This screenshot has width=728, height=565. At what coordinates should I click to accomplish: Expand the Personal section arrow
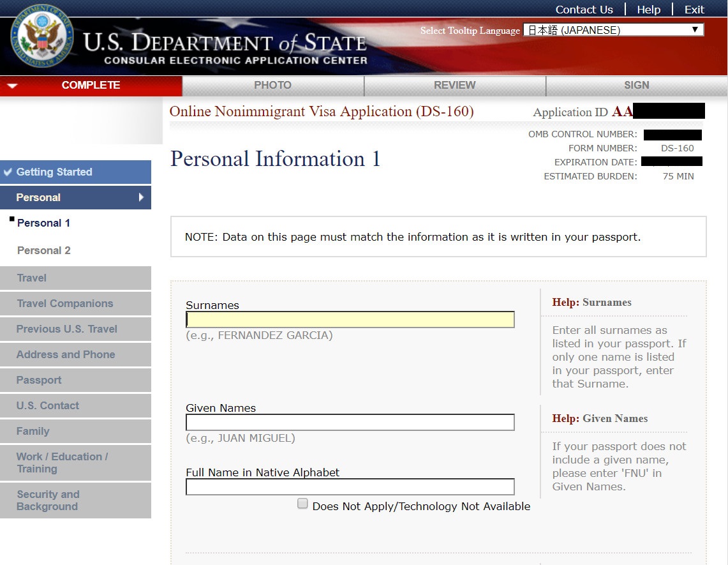click(141, 197)
